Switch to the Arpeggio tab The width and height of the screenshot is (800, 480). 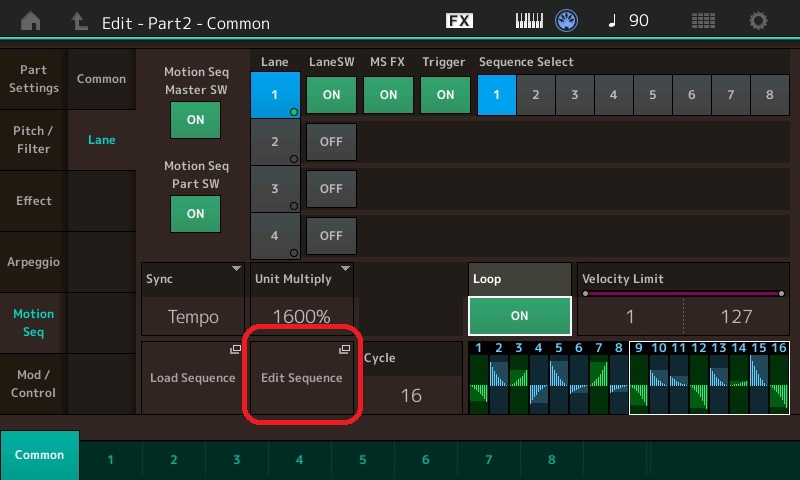click(33, 262)
